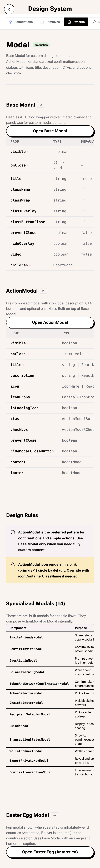Click the warning triangle icon
This screenshot has width=100, height=868.
point(13,564)
